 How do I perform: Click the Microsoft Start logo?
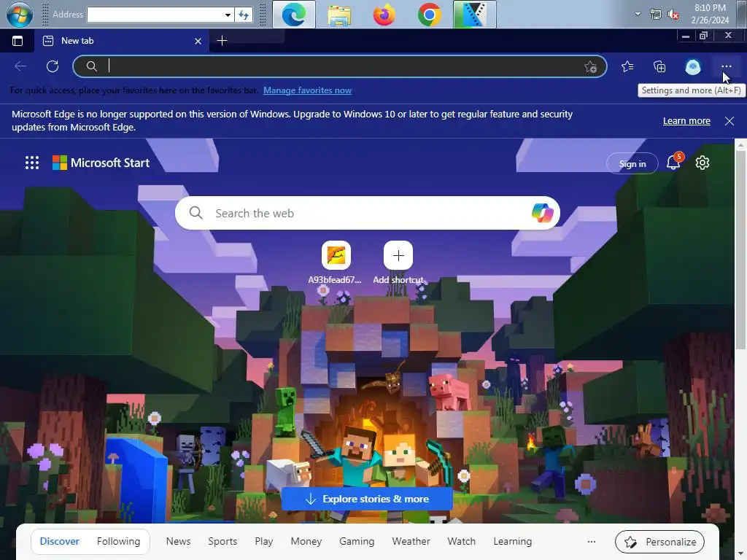point(101,163)
